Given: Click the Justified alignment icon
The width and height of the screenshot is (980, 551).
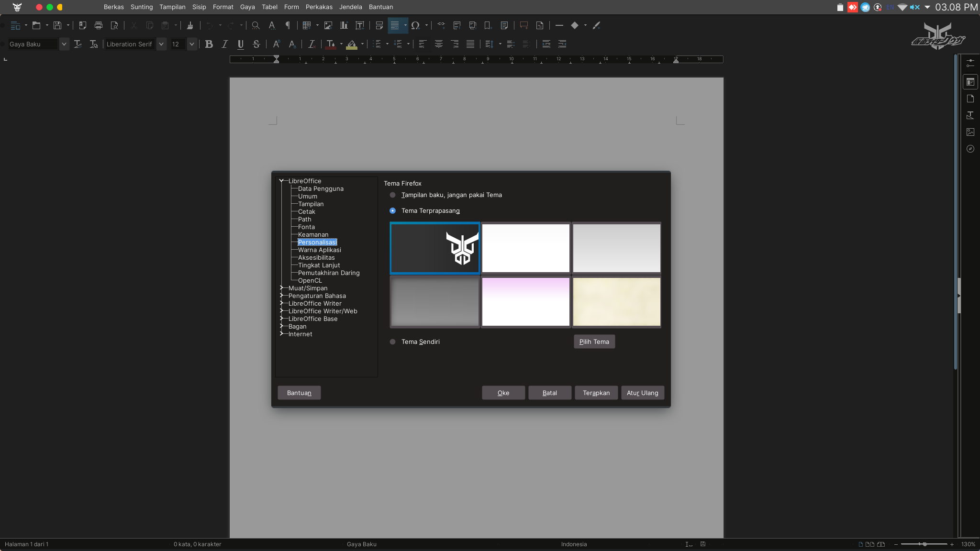Looking at the screenshot, I should click(x=470, y=44).
